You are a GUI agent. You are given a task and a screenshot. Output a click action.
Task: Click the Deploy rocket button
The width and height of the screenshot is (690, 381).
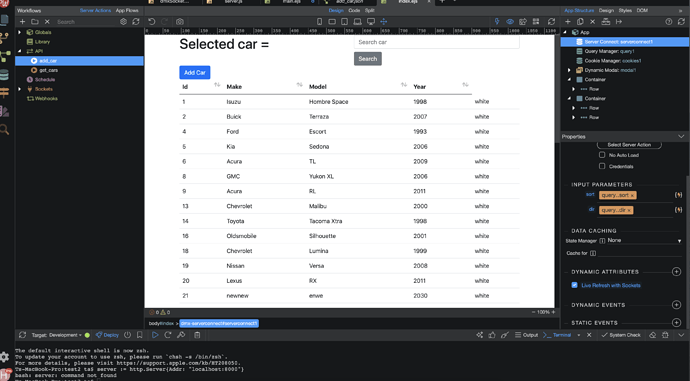[107, 335]
